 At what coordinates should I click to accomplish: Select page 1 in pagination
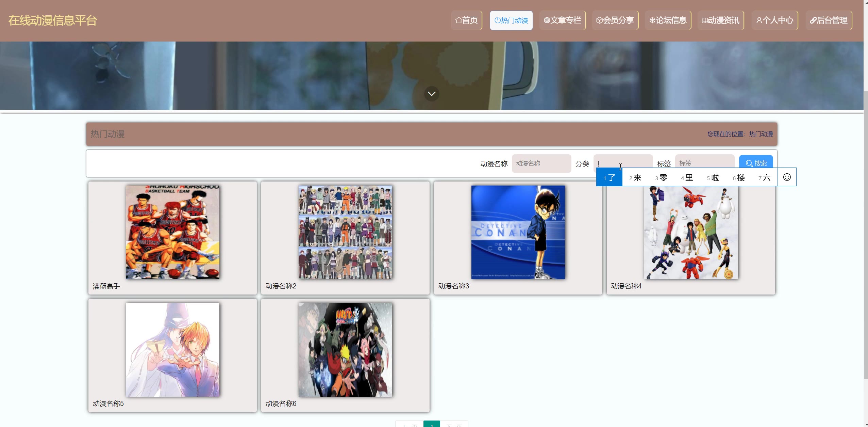[432, 424]
